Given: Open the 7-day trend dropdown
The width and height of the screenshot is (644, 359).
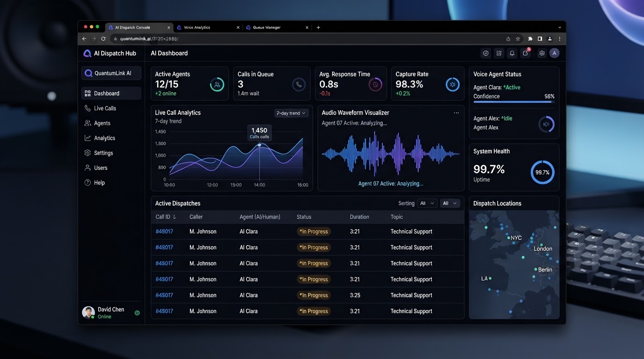Looking at the screenshot, I should pos(291,113).
